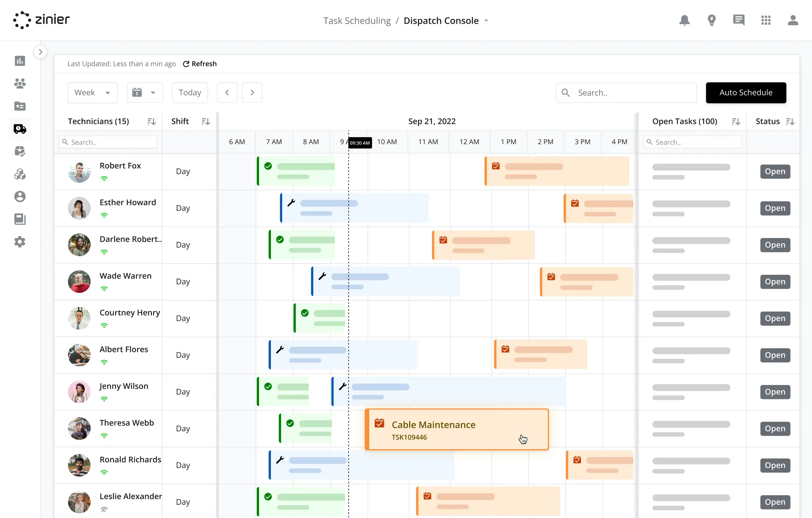Select technician Wade Warren
Screen dimensions: 812x518
coord(125,276)
